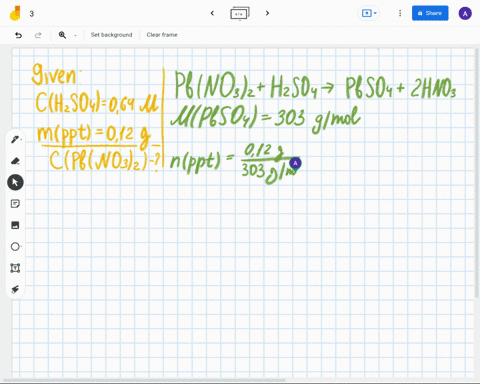The height and width of the screenshot is (384, 480).
Task: Add a sticky note
Action: coord(15,204)
